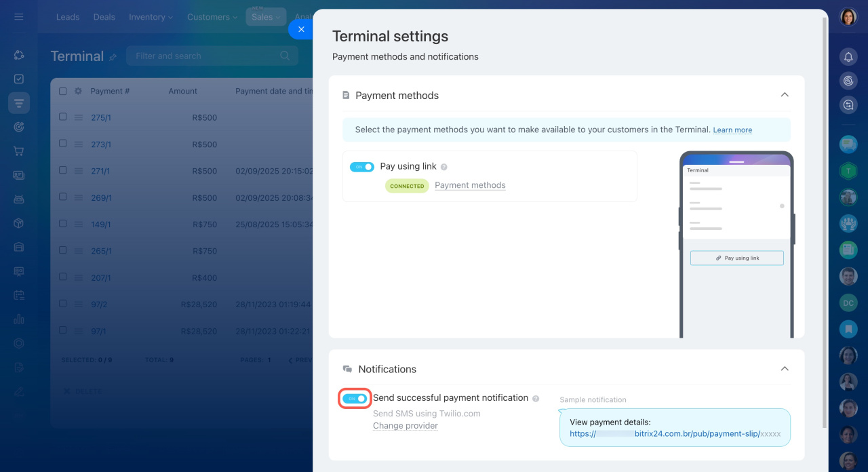Toggle the Pay using link switch
The height and width of the screenshot is (472, 868).
pos(362,167)
